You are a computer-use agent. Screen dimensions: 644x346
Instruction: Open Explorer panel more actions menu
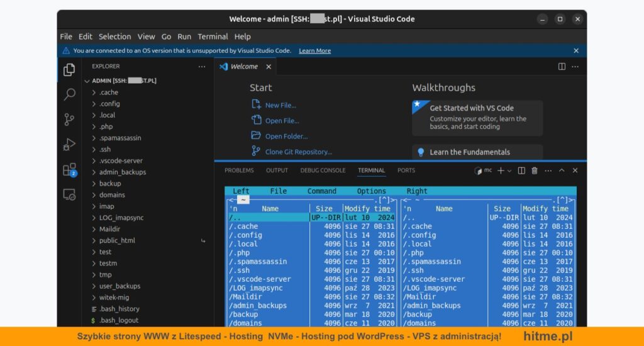click(x=202, y=66)
